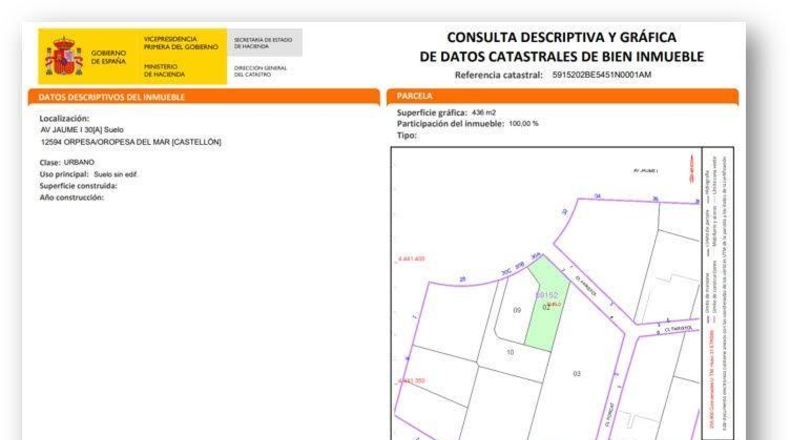Select 'SECRETARÍA DE ESTADO DE HACIENDA' gray box text
Screen dimensions: 790x440
(263, 43)
